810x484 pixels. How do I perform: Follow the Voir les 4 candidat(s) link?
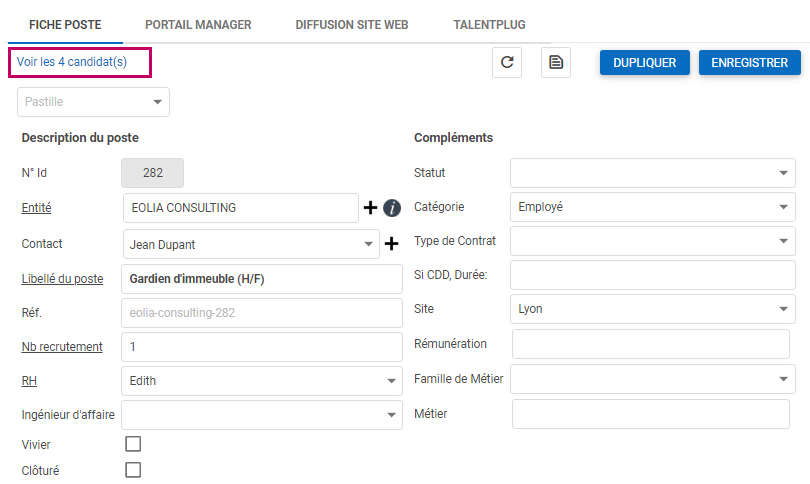(72, 63)
